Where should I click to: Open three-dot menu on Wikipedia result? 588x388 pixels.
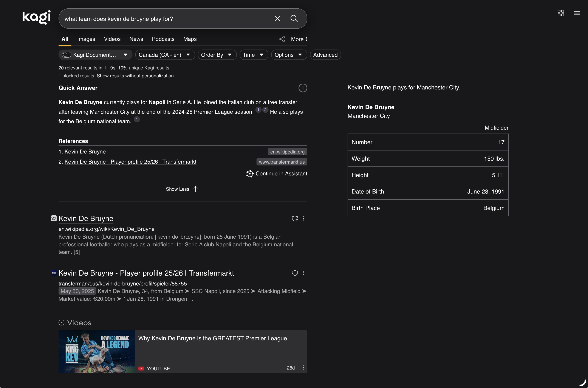(303, 218)
